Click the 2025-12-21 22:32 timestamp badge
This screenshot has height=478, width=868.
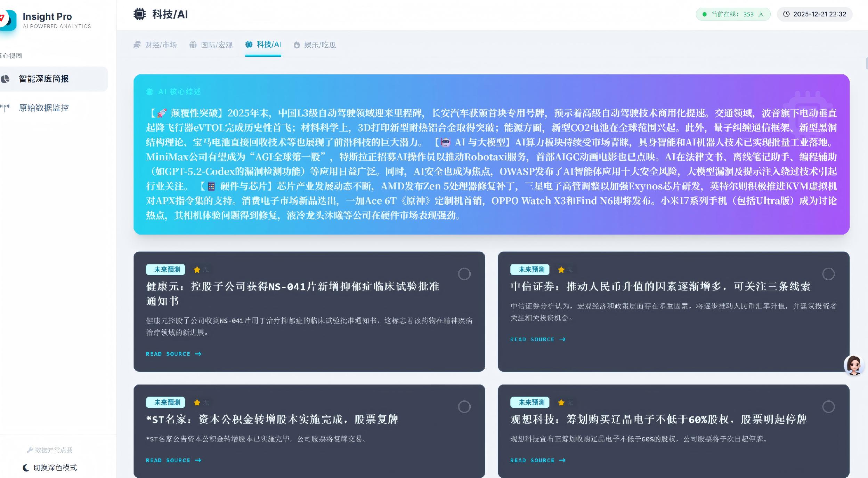click(x=814, y=14)
